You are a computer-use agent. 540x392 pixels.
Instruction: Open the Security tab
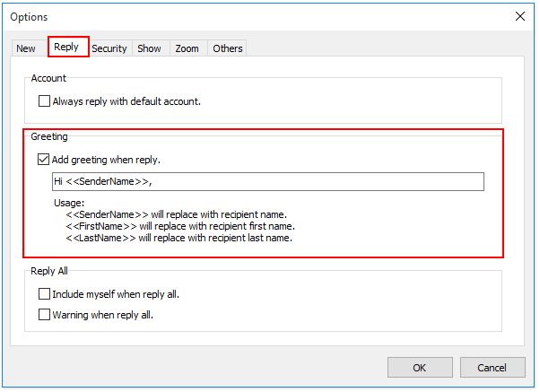coord(109,48)
